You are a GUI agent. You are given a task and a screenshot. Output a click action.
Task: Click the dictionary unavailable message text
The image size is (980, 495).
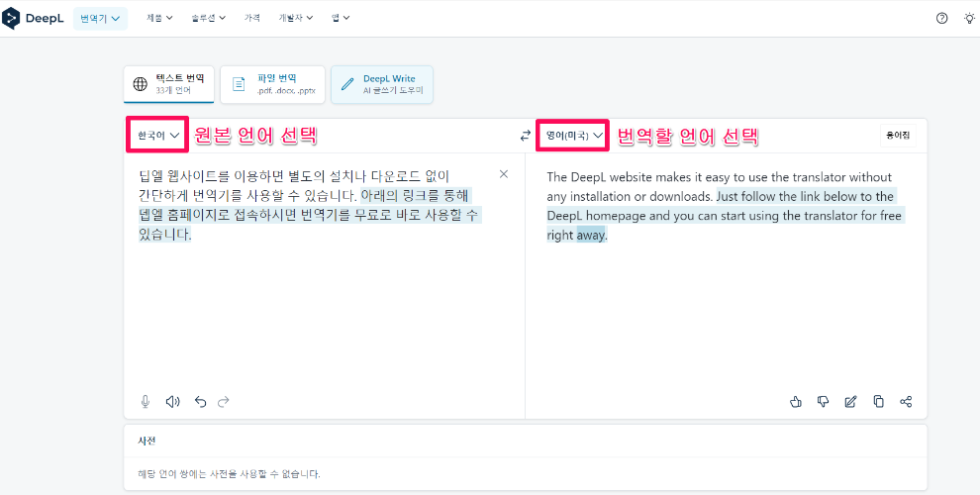pos(229,474)
